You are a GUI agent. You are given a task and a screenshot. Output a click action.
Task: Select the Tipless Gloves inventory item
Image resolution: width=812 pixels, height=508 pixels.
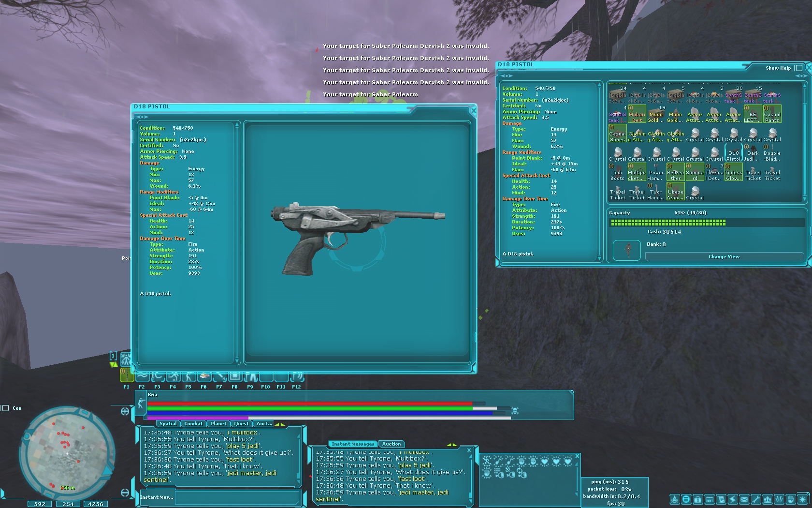click(733, 172)
